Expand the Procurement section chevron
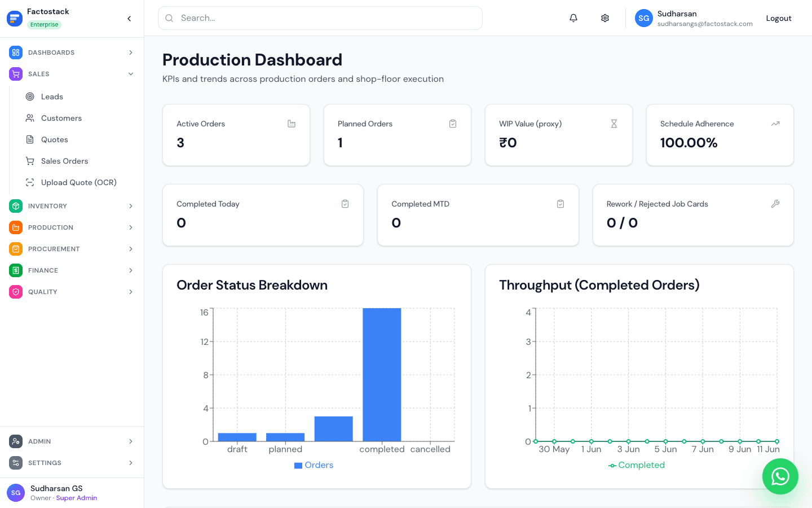 pos(131,249)
